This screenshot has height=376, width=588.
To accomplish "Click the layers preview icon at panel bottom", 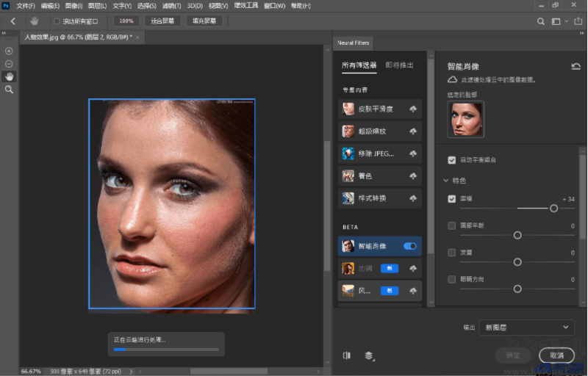I will pyautogui.click(x=368, y=355).
